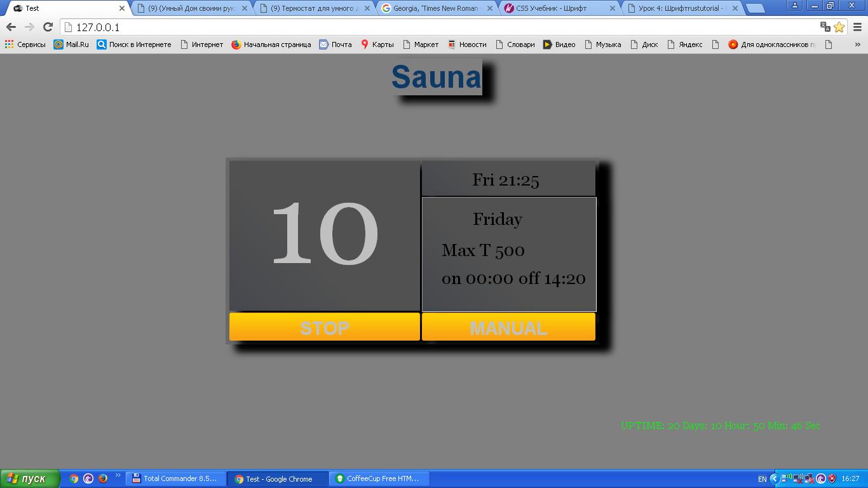Screen dimensions: 868x488
Task: Click the MANUAL button
Action: click(508, 327)
